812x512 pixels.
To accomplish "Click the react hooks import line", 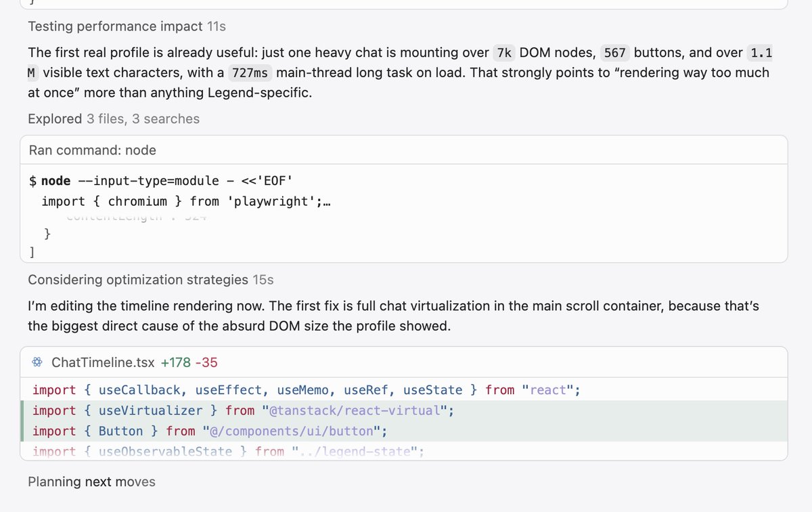I will (404, 390).
